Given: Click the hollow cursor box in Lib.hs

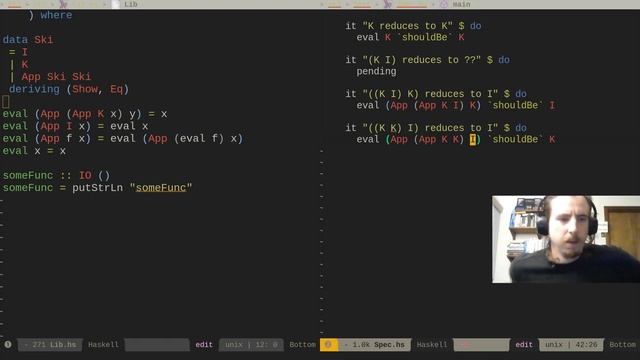Looking at the screenshot, I should (5, 101).
